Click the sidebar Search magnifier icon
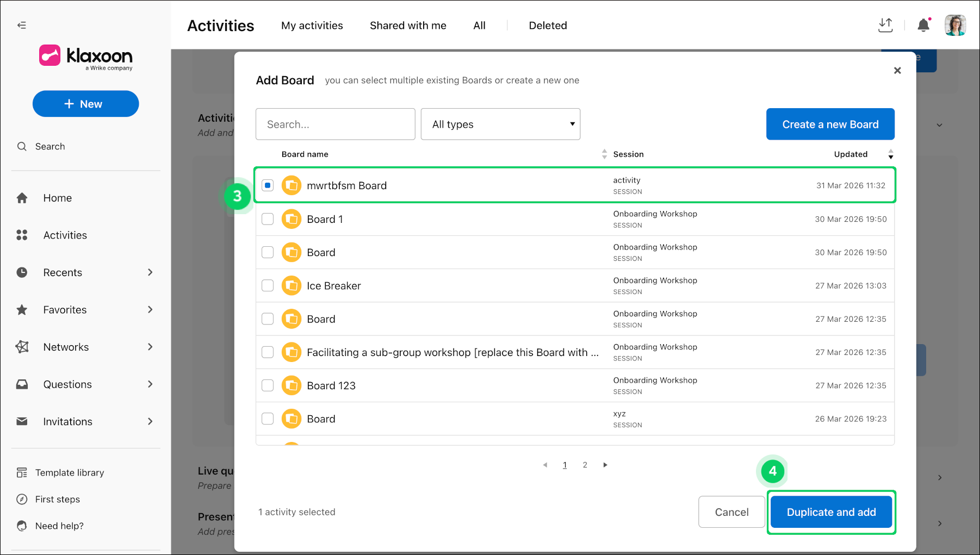The width and height of the screenshot is (980, 555). 22,146
